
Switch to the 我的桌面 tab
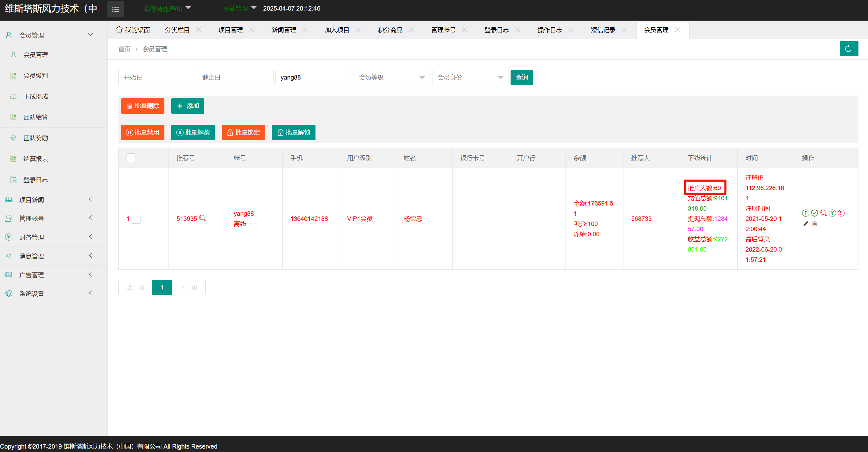click(133, 30)
